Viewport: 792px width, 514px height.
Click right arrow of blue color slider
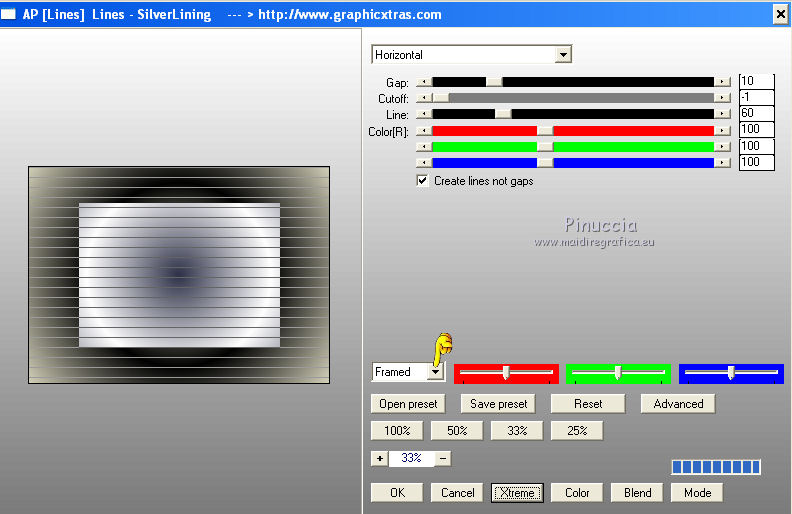click(722, 163)
